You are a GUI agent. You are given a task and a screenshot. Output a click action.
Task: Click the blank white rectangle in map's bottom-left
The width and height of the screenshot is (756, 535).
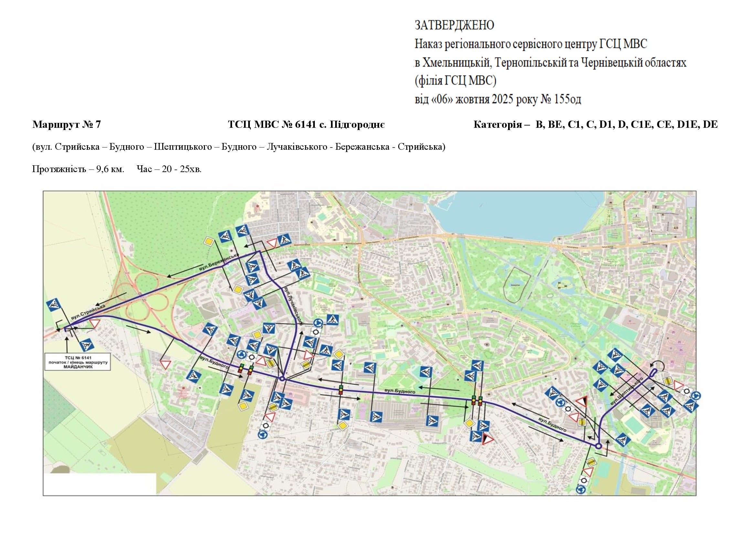point(100,484)
